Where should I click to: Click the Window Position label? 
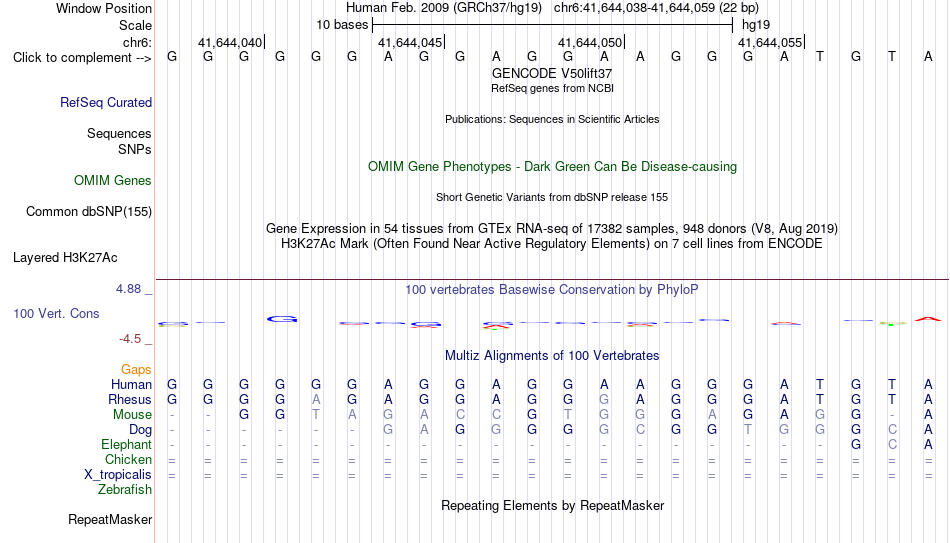(x=104, y=8)
